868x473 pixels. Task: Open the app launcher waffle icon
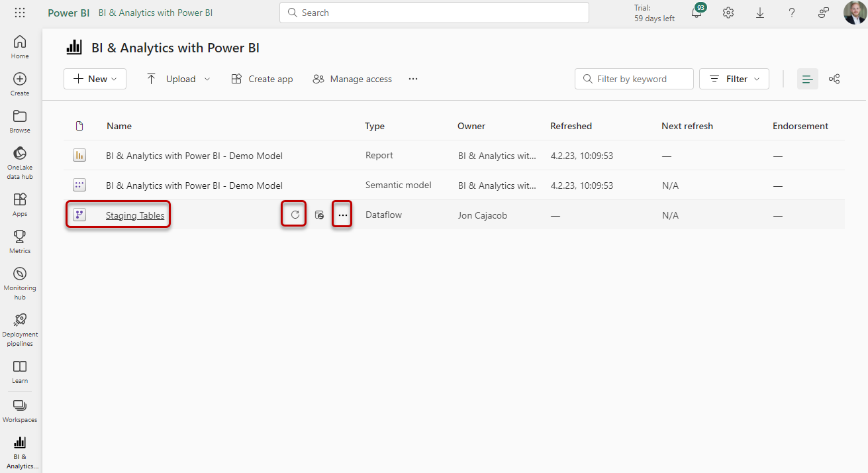[20, 13]
